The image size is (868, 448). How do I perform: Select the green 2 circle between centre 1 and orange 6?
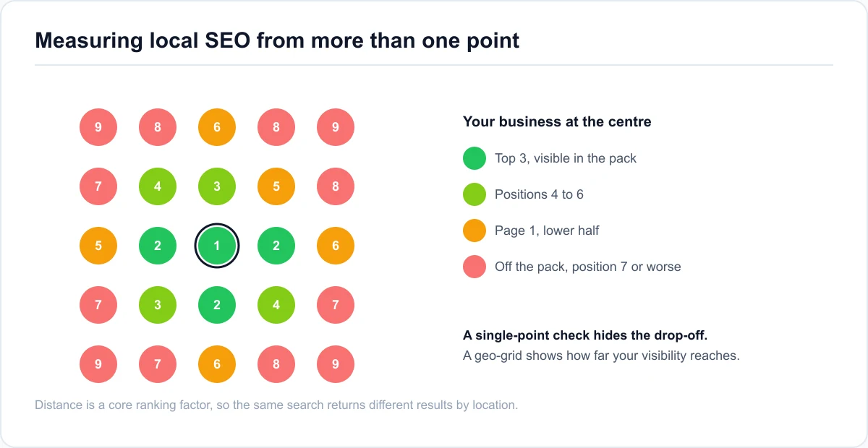[x=276, y=246]
